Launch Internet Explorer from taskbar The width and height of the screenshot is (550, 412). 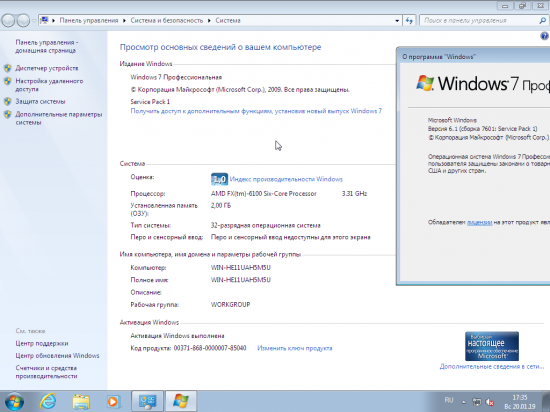(48, 401)
